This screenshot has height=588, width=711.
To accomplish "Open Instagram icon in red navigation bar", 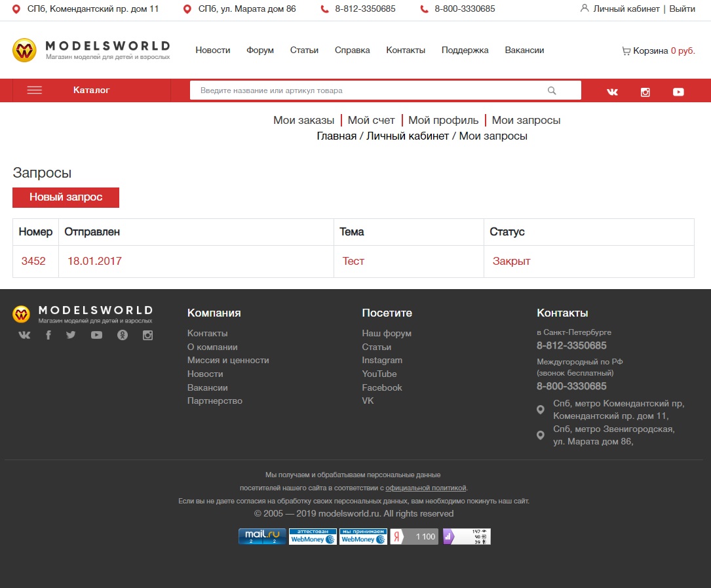I will pos(645,92).
